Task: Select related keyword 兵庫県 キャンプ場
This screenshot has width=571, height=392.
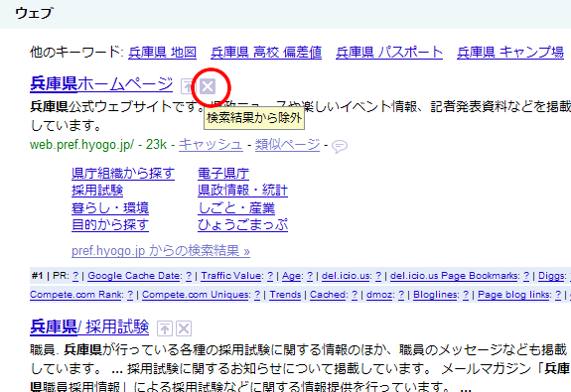Action: [510, 53]
